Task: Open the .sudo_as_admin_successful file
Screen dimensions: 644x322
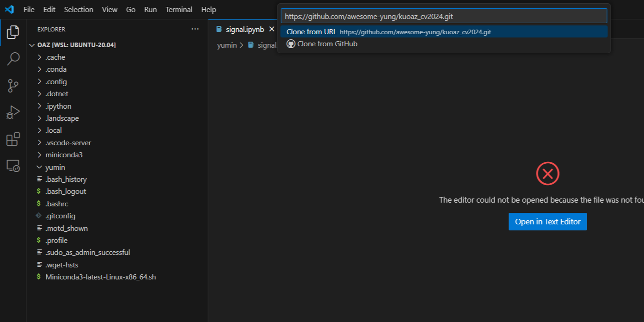Action: click(x=88, y=253)
